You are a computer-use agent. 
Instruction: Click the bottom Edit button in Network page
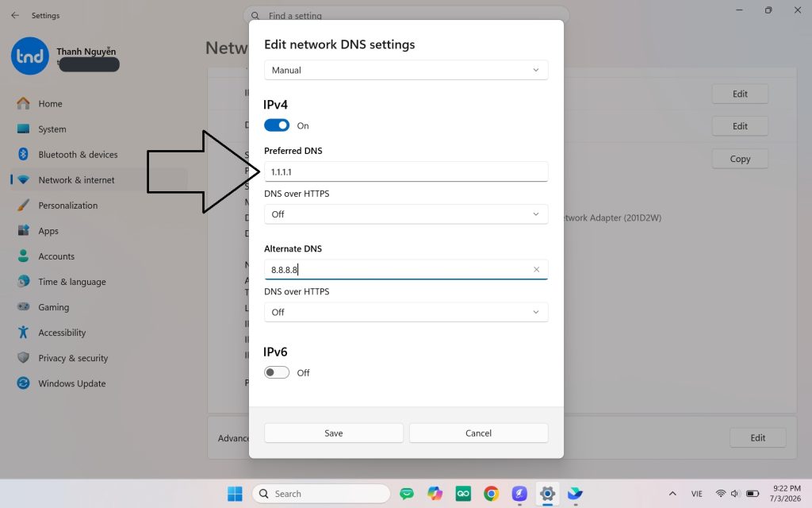(757, 437)
